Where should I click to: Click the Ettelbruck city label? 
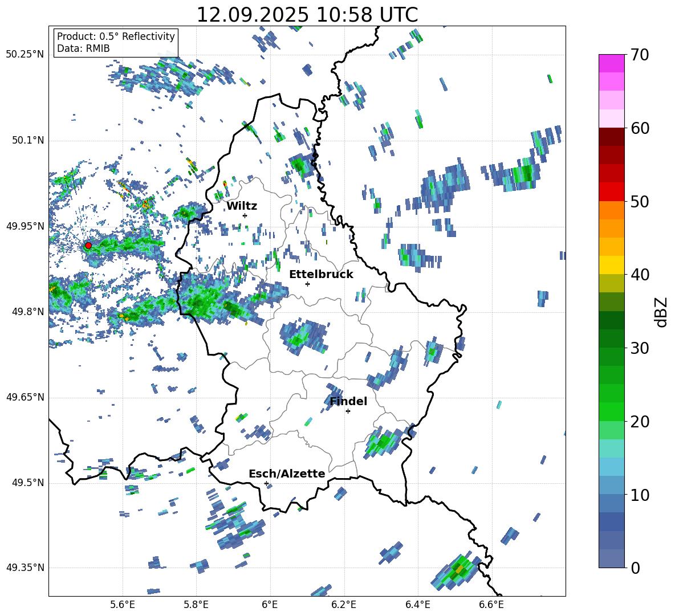tap(321, 275)
